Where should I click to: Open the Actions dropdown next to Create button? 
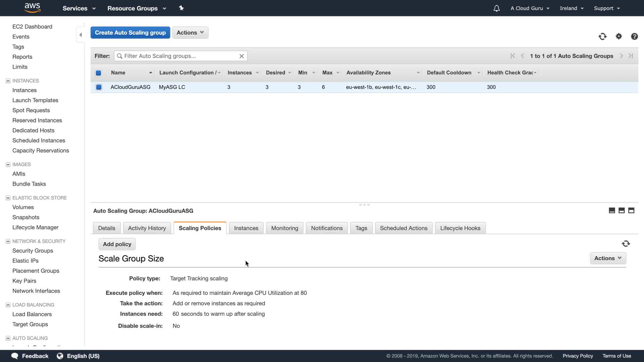coord(190,33)
